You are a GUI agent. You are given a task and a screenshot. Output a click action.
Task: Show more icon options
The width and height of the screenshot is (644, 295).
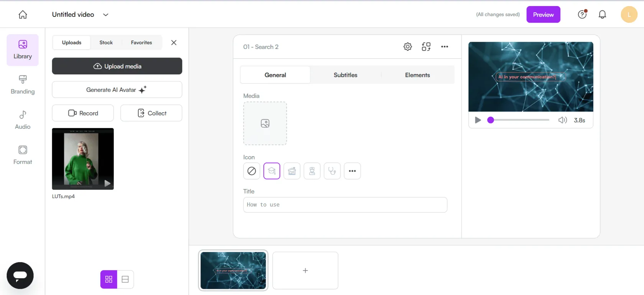click(352, 171)
